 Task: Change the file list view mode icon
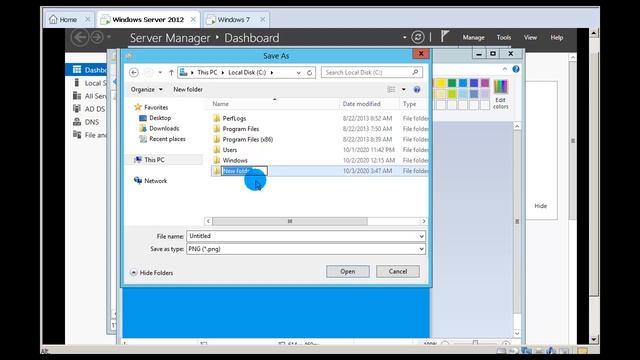391,89
